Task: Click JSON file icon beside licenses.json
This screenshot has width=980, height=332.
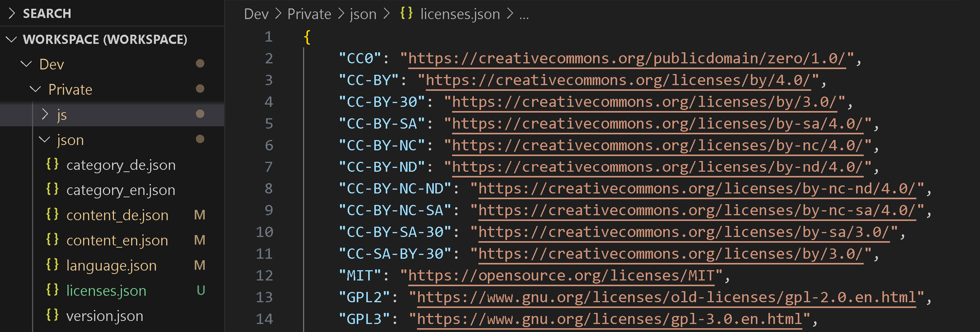Action: click(x=53, y=290)
